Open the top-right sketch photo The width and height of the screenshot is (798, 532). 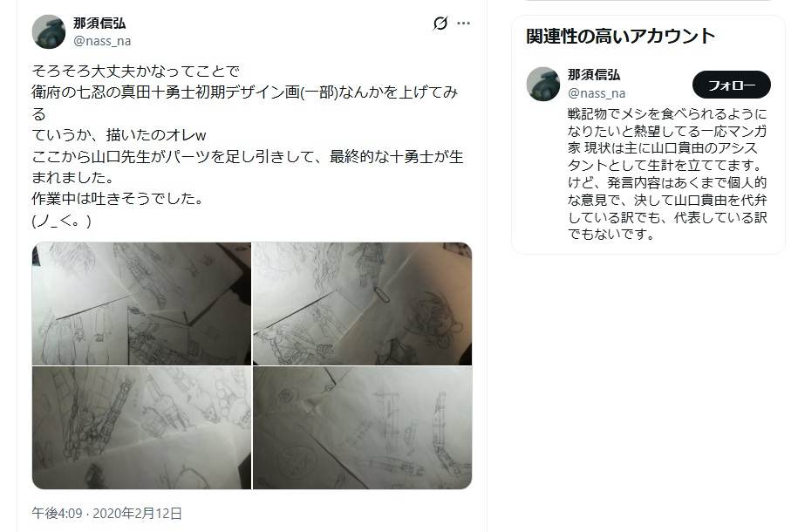(362, 304)
